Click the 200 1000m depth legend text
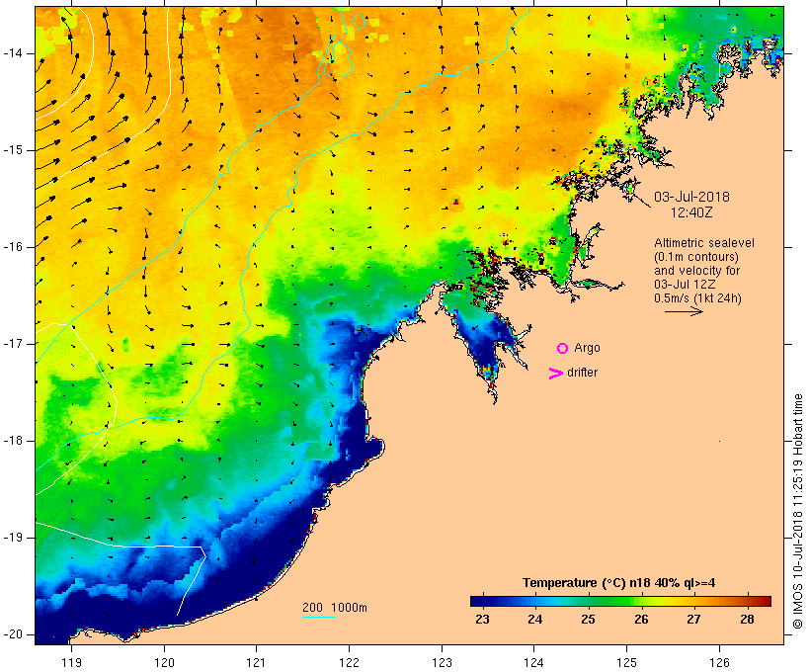The image size is (810, 672). (335, 608)
